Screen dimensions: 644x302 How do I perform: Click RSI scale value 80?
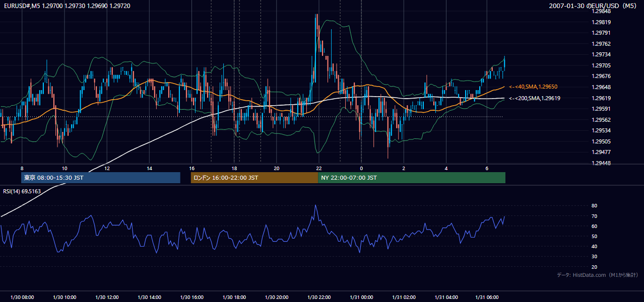(x=594, y=206)
